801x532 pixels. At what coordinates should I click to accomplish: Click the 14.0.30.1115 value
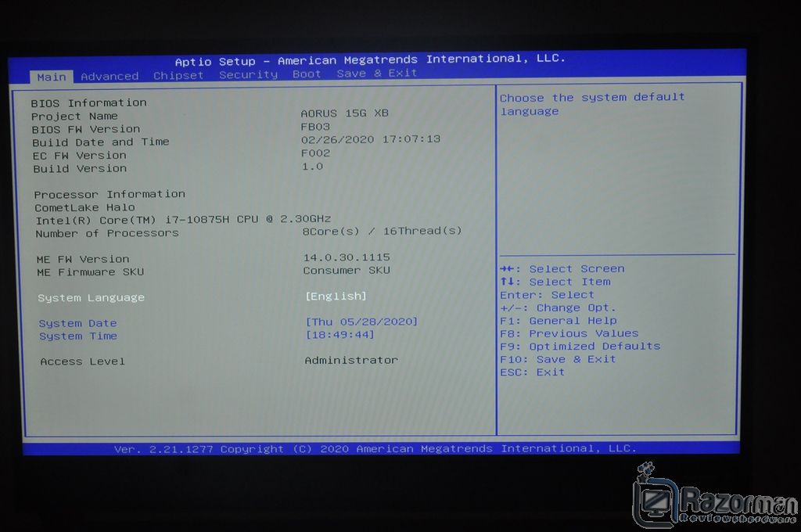click(x=347, y=257)
